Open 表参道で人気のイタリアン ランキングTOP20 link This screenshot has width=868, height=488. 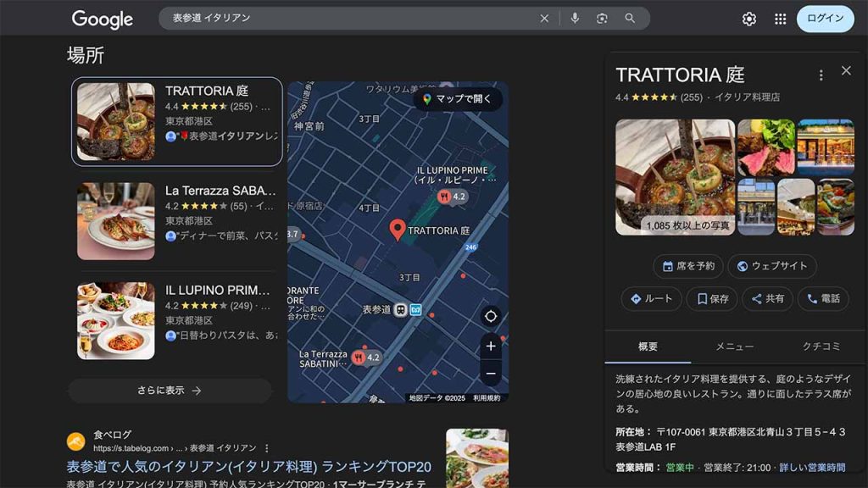[x=248, y=467]
